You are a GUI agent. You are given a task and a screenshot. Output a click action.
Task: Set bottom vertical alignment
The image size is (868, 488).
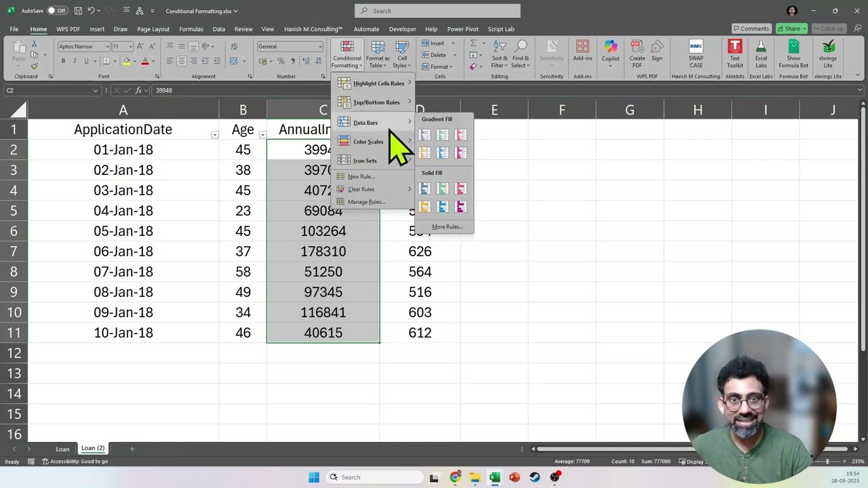(x=194, y=47)
